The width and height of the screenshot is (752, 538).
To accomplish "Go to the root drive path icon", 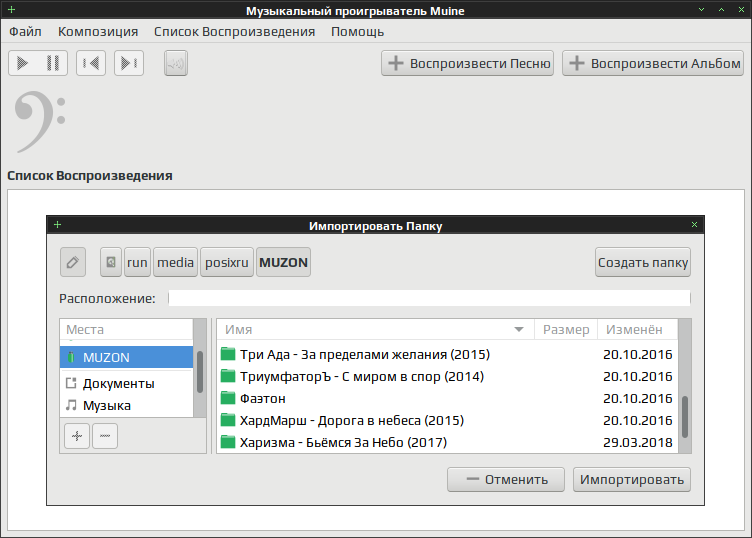I will tap(111, 262).
